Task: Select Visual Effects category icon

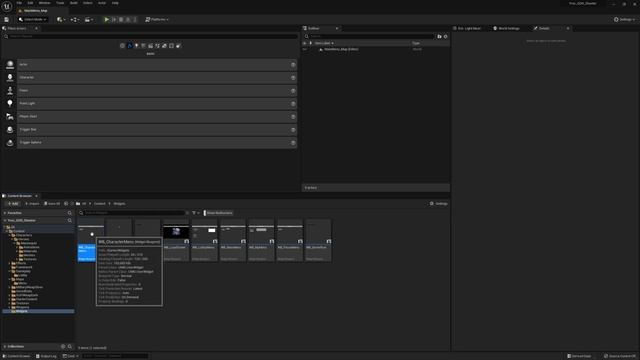Action: tap(157, 46)
